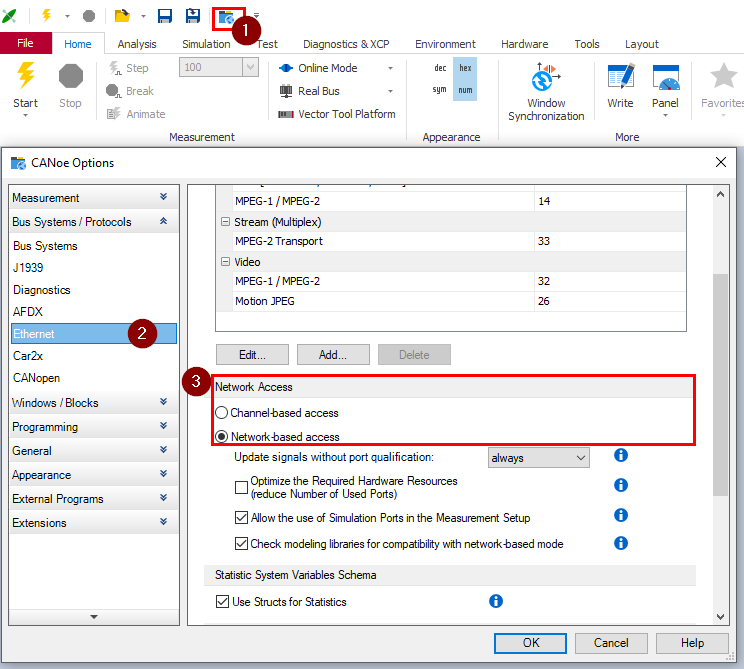Select the hex display format button
This screenshot has width=744, height=669.
coord(465,68)
